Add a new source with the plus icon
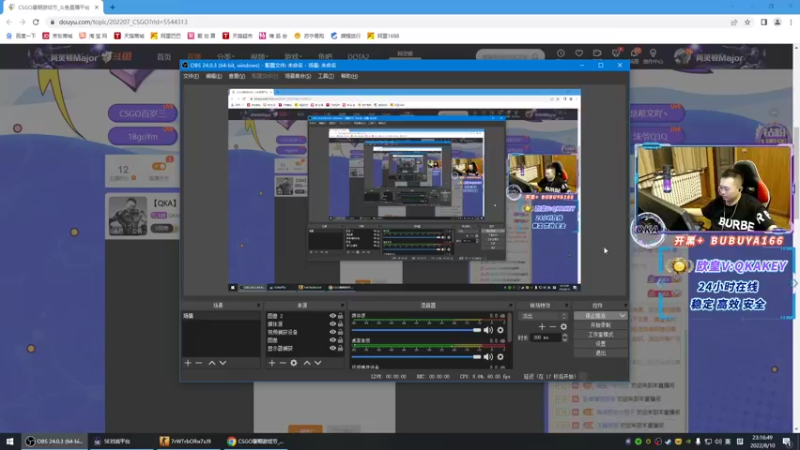The height and width of the screenshot is (450, 800). coord(272,363)
